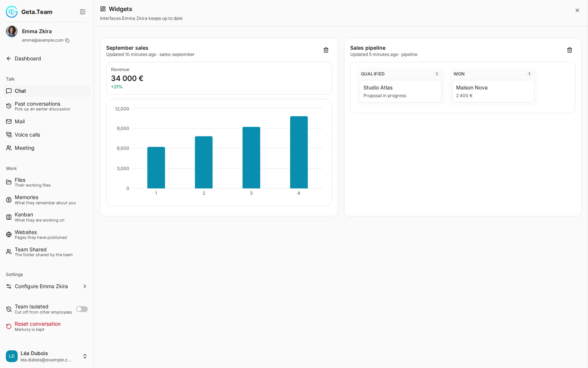
Task: Click the bar for week 1
Action: (156, 168)
